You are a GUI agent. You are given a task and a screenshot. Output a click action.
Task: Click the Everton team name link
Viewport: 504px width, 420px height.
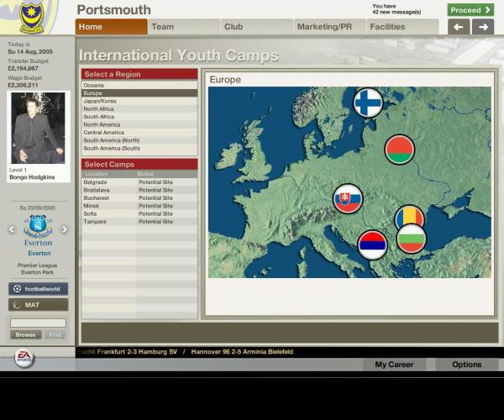[x=39, y=253]
